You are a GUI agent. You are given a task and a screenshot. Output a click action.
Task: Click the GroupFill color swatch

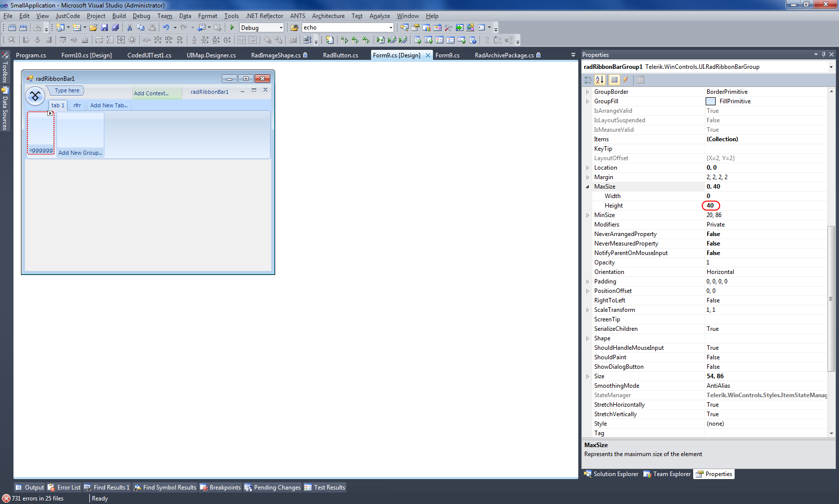(711, 101)
